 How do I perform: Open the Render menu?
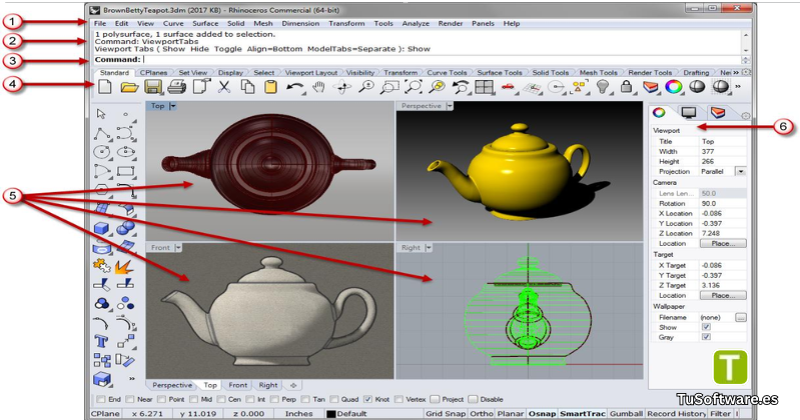tap(451, 23)
